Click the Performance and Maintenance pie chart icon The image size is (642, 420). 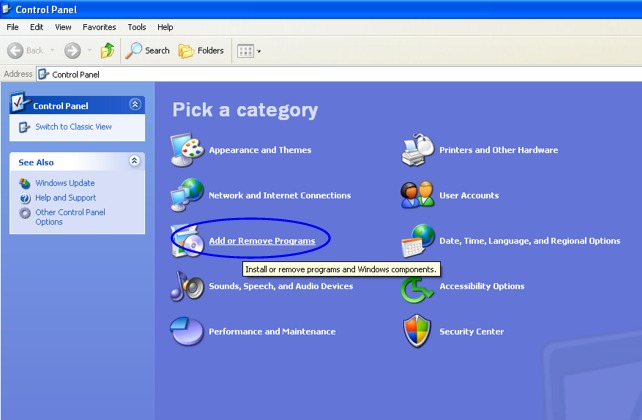187,331
